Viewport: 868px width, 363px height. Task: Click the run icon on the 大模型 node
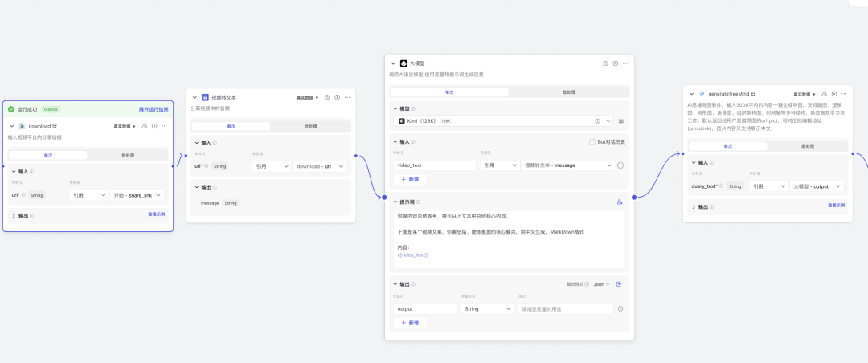(x=616, y=63)
